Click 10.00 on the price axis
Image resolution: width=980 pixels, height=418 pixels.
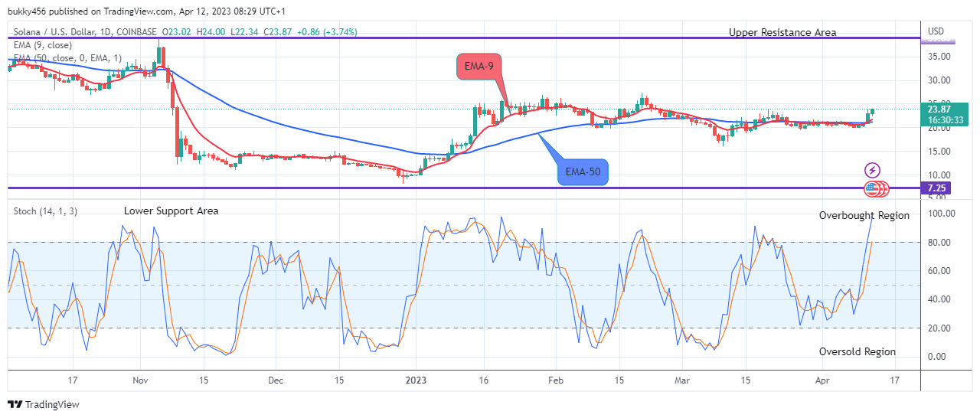(x=938, y=175)
